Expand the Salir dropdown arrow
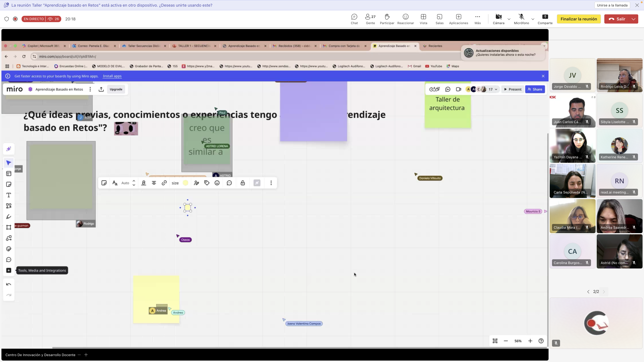Screen dimensions: 644x362 (634, 19)
